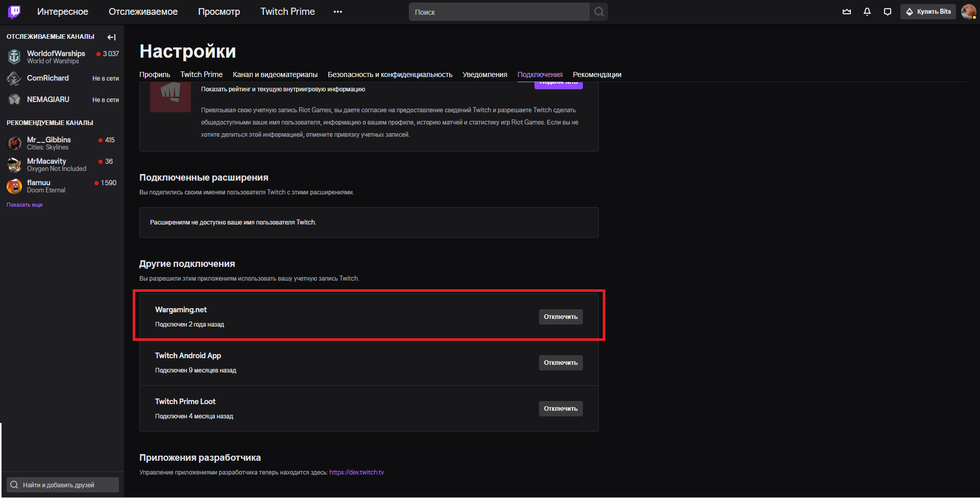This screenshot has width=980, height=498.
Task: Switch to the Профиль settings tab
Action: (x=155, y=74)
